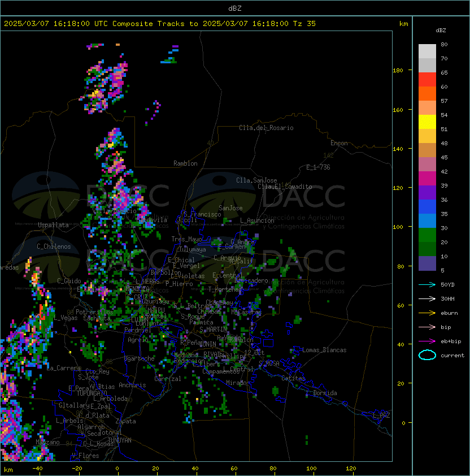
Task: Click the 'La_Carrera' map label
Action: [x=64, y=368]
